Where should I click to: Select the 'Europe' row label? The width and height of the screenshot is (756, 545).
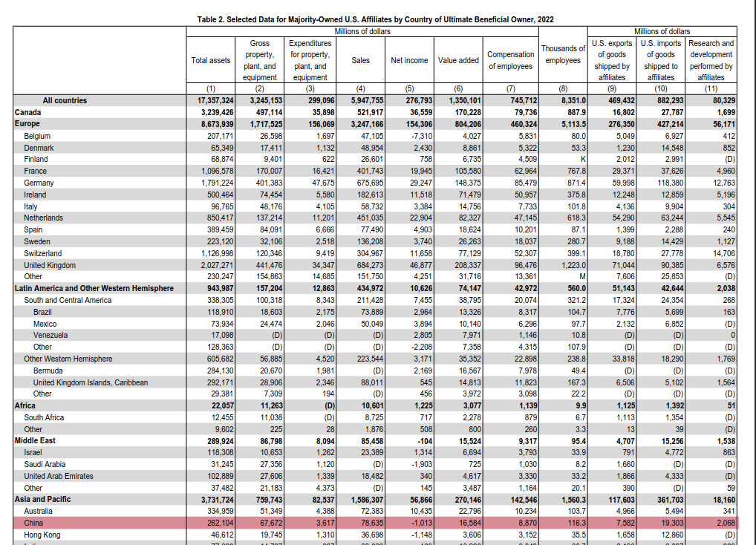point(27,124)
